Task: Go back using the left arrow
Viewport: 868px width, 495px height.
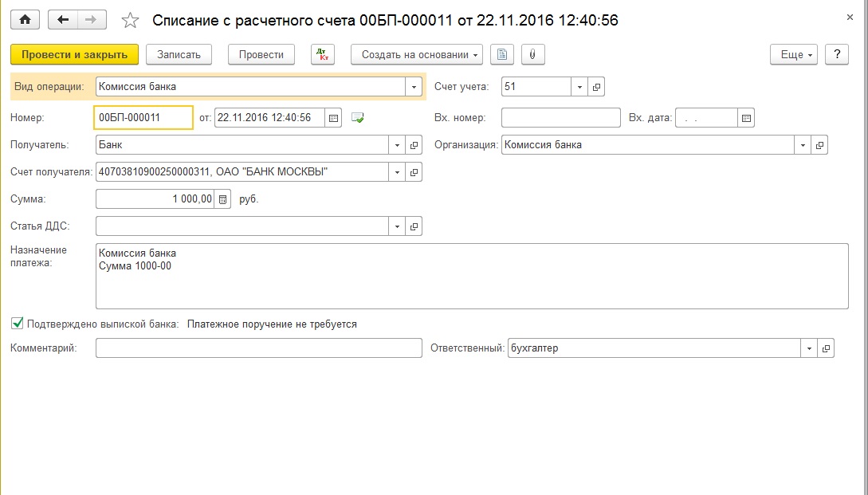Action: tap(63, 20)
